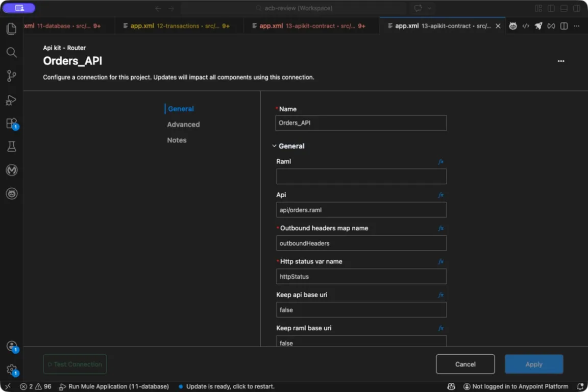
Task: Click Update is ready restart notice
Action: pos(227,386)
